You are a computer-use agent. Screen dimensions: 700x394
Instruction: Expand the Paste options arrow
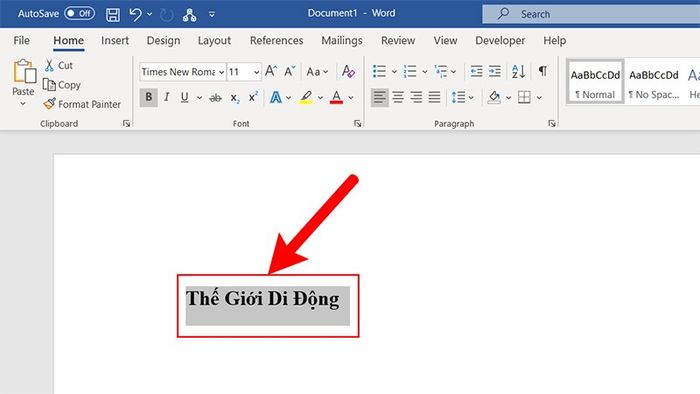tap(23, 104)
